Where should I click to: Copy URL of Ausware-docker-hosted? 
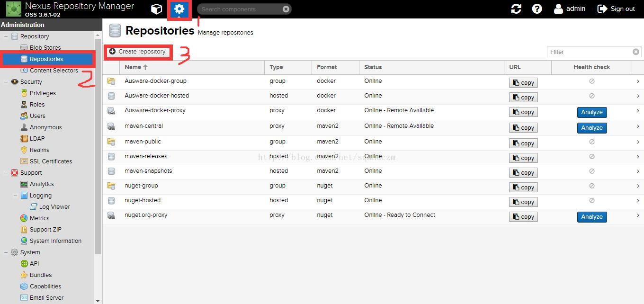(x=523, y=98)
